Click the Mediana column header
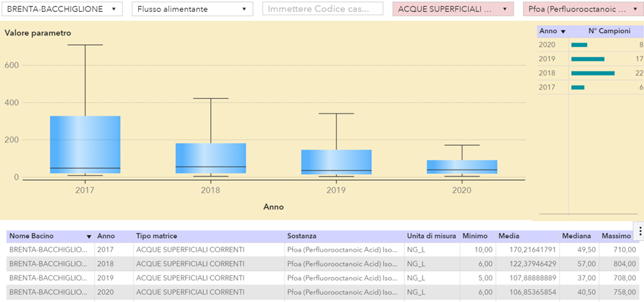Viewport: 644px width, 302px height. pos(575,237)
